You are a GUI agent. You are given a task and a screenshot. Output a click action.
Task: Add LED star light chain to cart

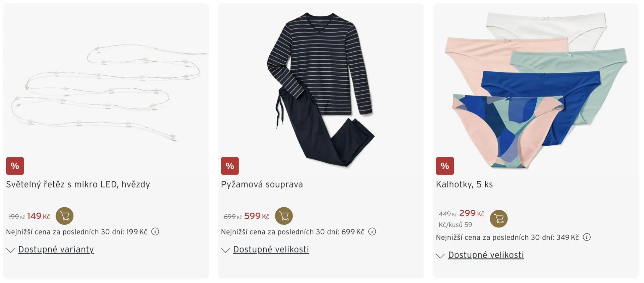pyautogui.click(x=64, y=216)
